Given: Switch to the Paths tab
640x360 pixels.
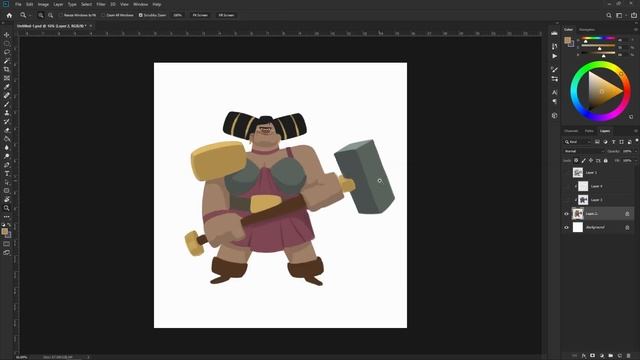Looking at the screenshot, I should click(x=589, y=131).
